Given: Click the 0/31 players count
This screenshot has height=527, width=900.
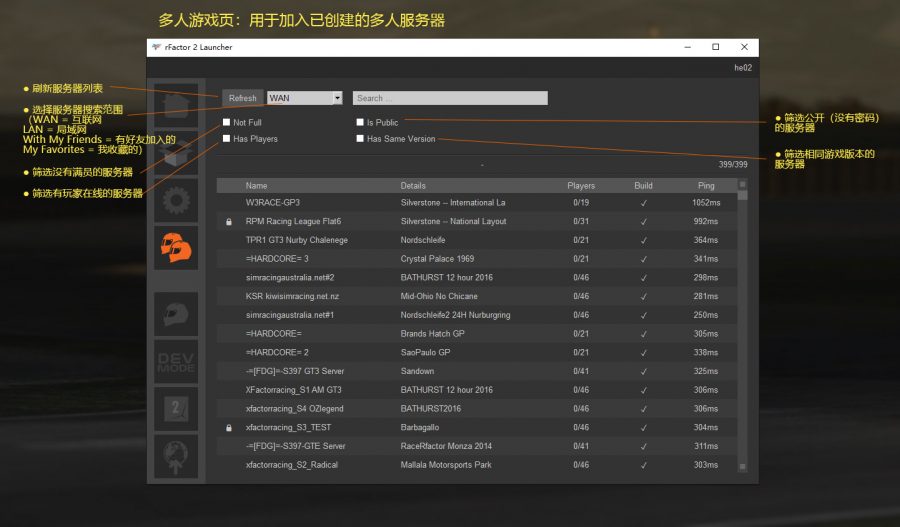Looking at the screenshot, I should pos(581,222).
